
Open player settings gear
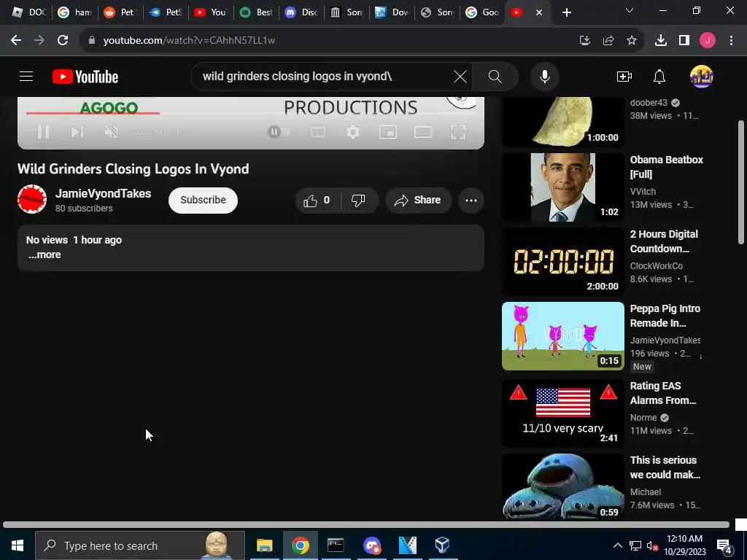pos(353,132)
